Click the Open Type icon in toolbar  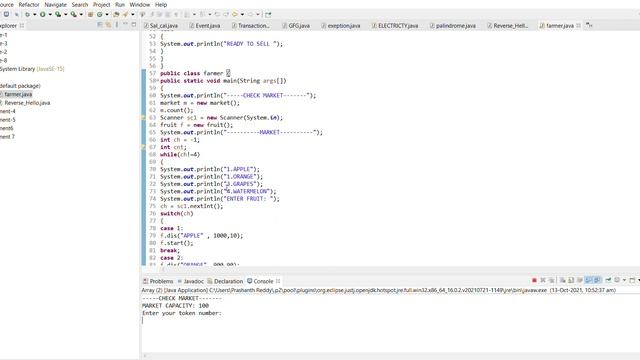point(116,14)
